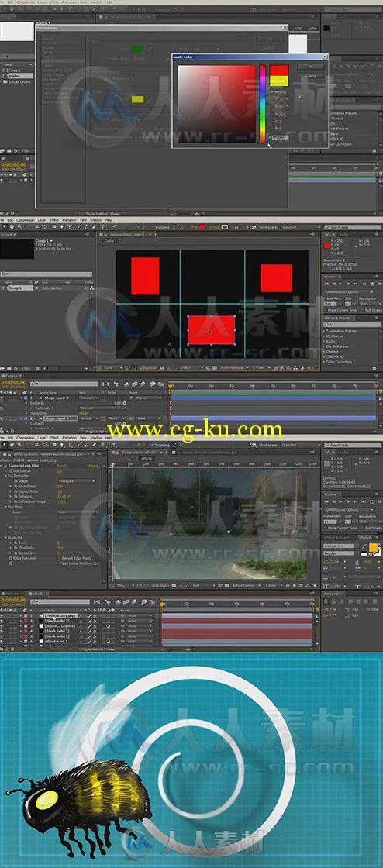
Task: Click the orange fill swatch in the Character panel
Action: click(373, 546)
